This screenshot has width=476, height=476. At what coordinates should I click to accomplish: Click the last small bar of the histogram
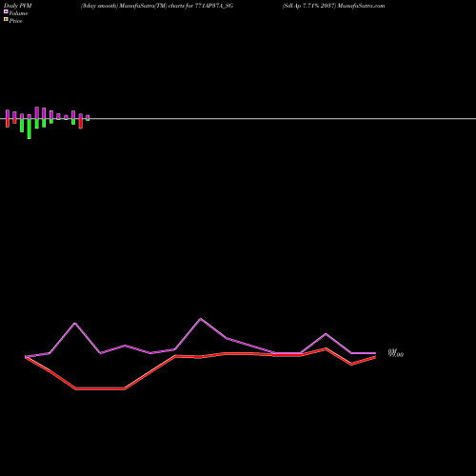pos(88,118)
